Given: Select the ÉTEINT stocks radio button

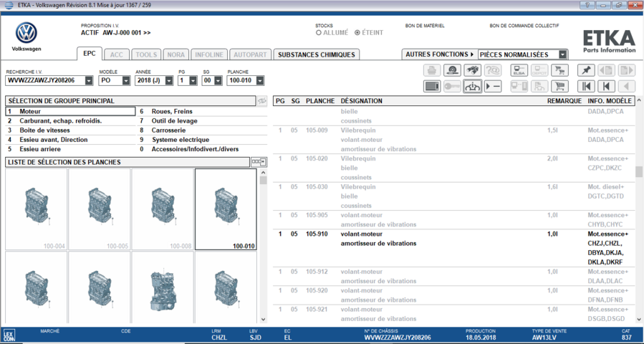Looking at the screenshot, I should (357, 33).
